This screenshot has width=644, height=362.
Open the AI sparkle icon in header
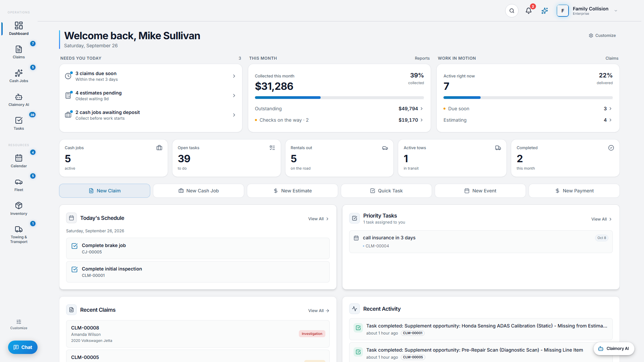[x=545, y=11]
